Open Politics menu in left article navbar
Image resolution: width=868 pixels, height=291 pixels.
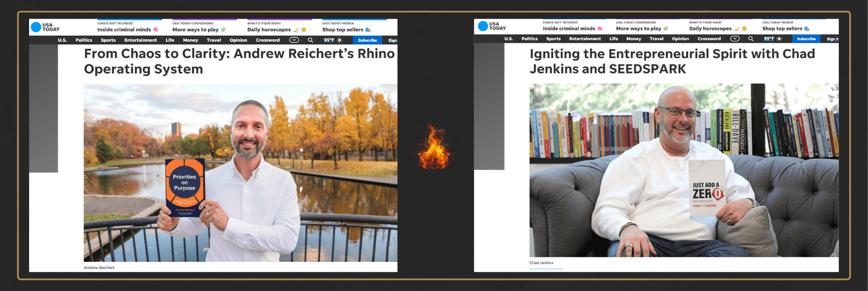(x=84, y=40)
